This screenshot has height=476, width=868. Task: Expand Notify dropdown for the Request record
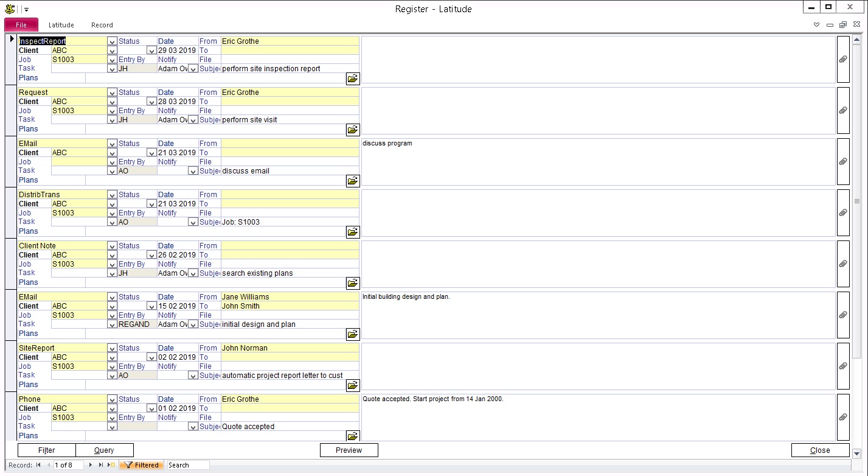(193, 120)
